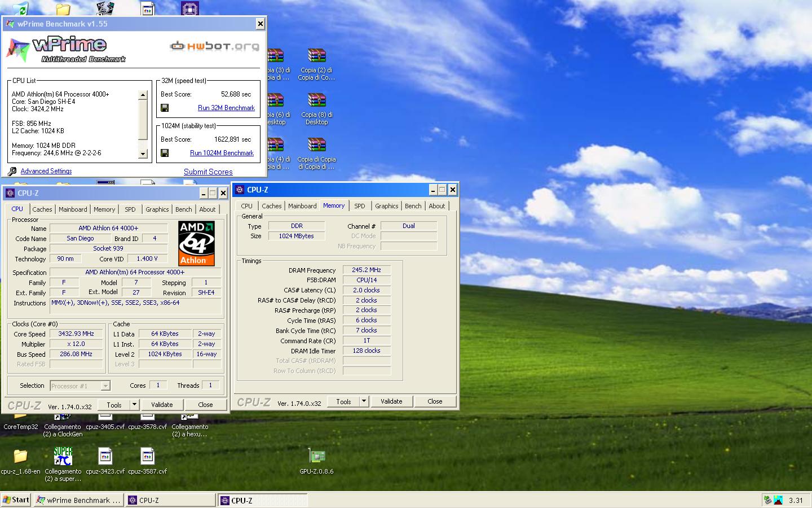Click the save icon in 1024M test

tap(165, 153)
